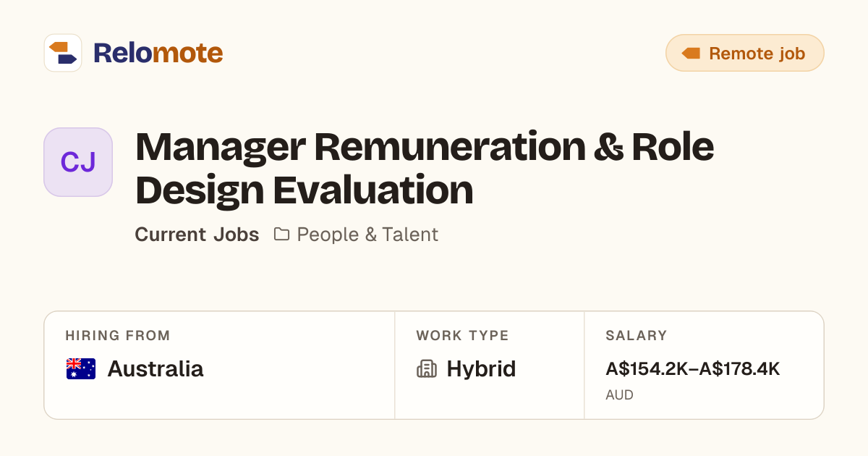Click the WORK TYPE label
The height and width of the screenshot is (456, 868).
(462, 336)
